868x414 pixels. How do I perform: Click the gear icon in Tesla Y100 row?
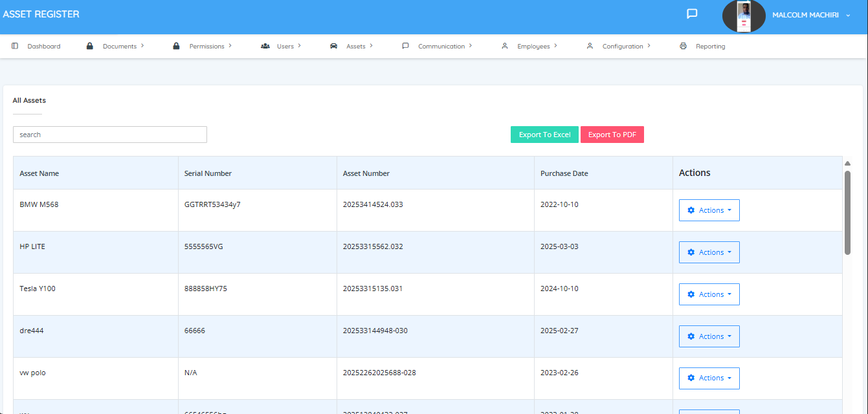[691, 294]
